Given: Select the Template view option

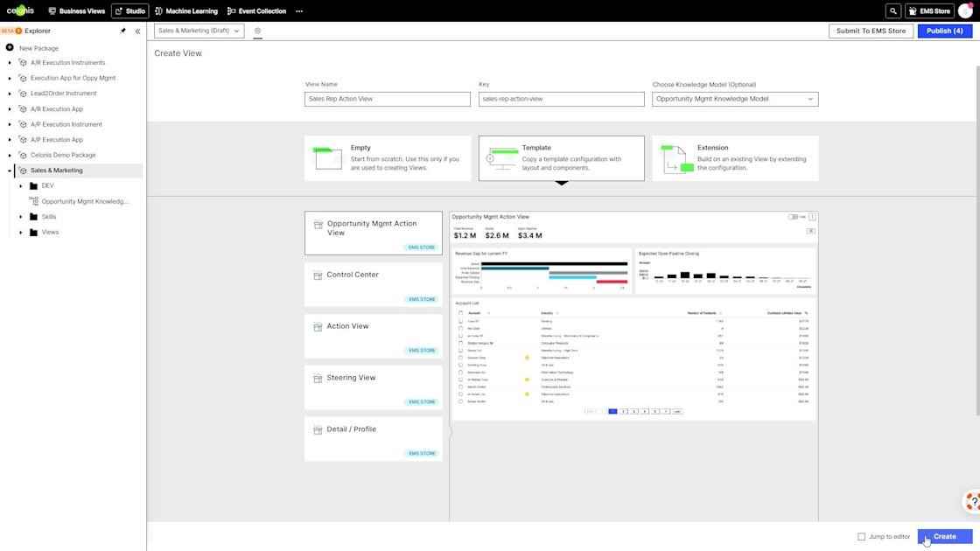Looking at the screenshot, I should point(561,158).
